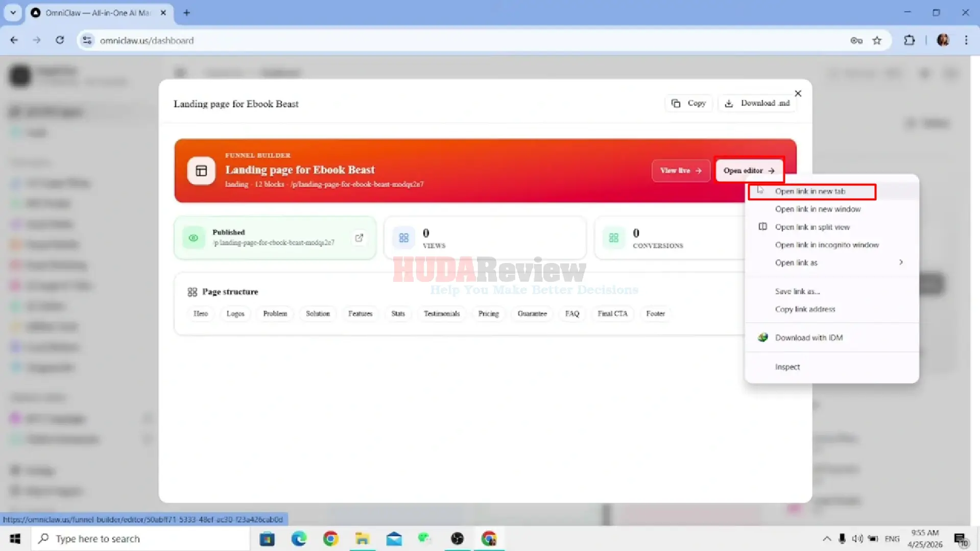Open published page external link icon
The width and height of the screenshot is (980, 551).
(359, 237)
